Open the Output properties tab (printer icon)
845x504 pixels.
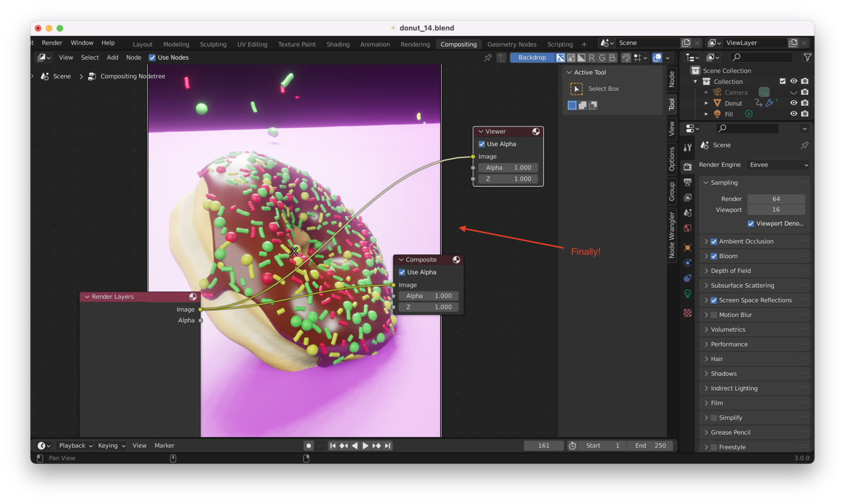(688, 182)
